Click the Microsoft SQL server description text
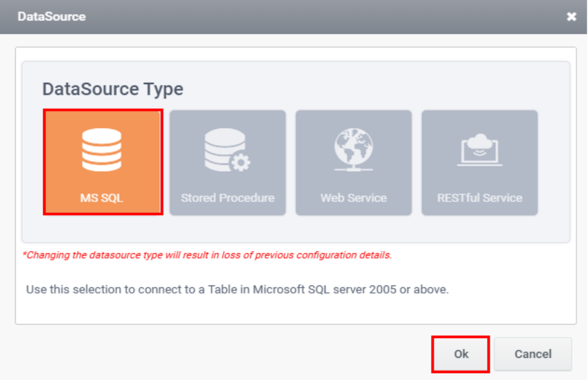Image resolution: width=588 pixels, height=380 pixels. pos(237,290)
